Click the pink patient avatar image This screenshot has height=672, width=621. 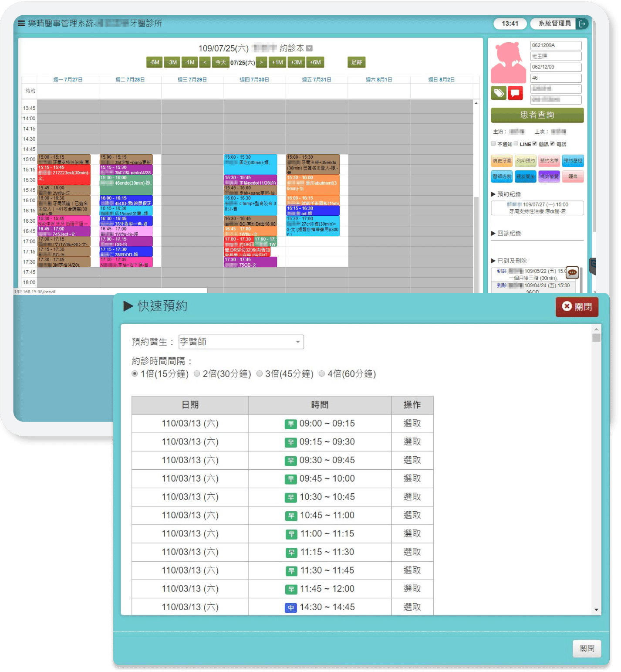pos(508,62)
